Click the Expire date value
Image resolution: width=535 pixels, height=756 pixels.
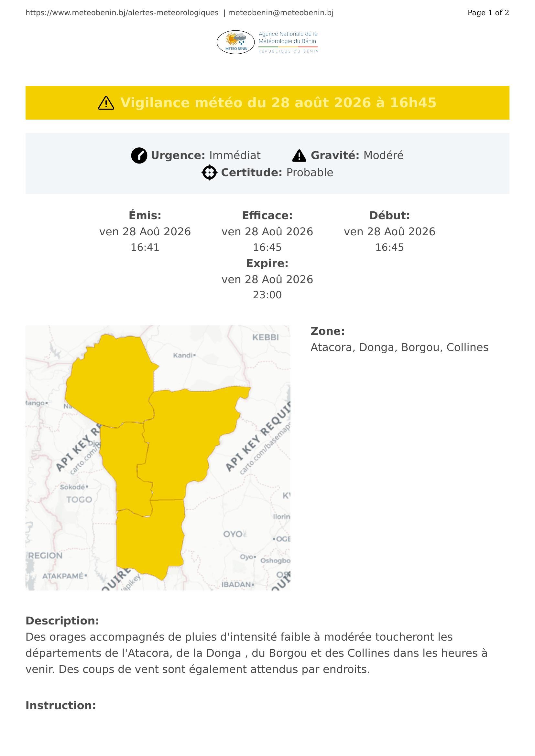coord(267,287)
